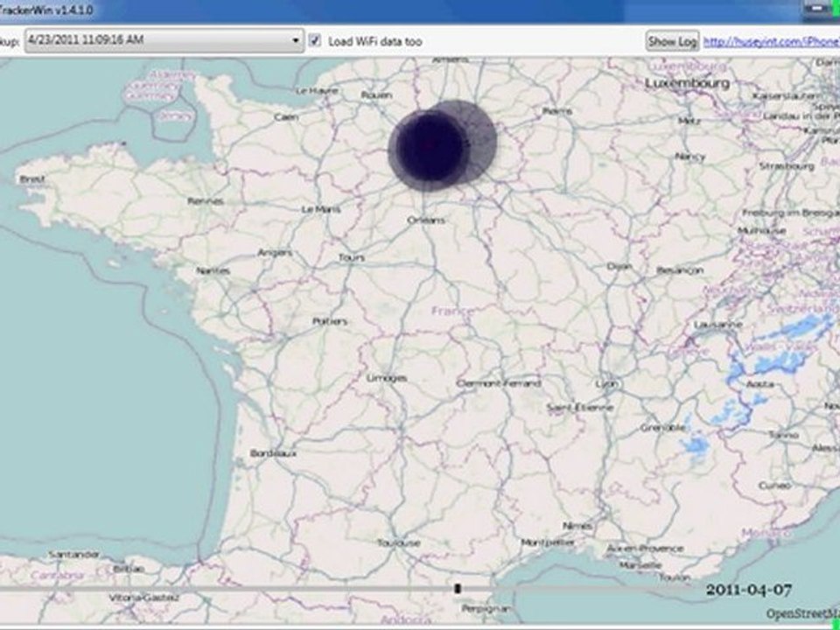
Task: Click the Mulhouse city label
Action: (761, 230)
